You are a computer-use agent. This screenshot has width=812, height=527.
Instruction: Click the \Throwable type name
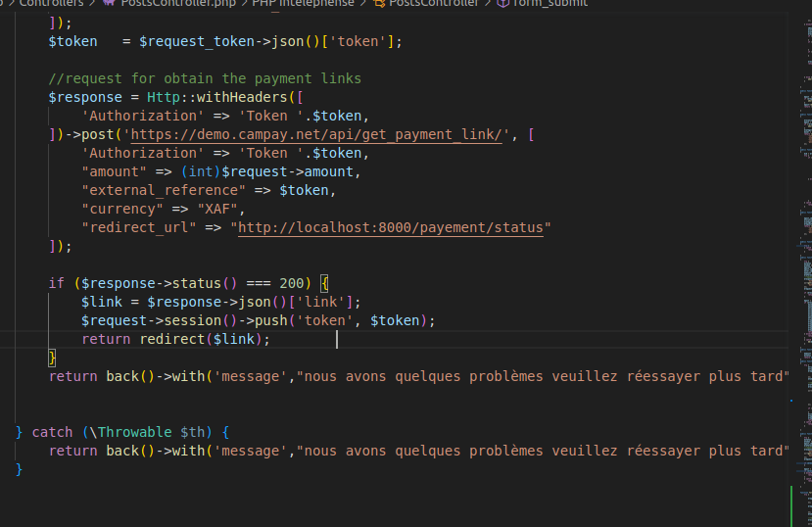pos(131,432)
